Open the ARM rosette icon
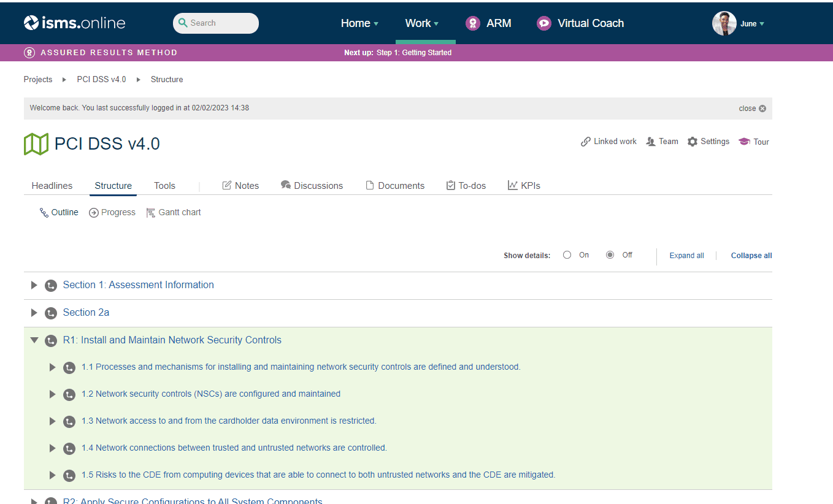The height and width of the screenshot is (504, 833). tap(472, 23)
